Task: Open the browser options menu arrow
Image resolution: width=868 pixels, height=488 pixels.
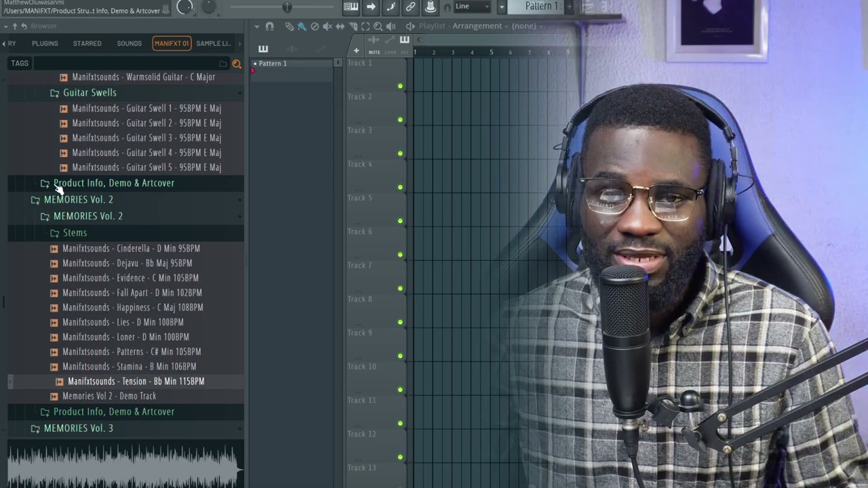Action: [x=5, y=26]
